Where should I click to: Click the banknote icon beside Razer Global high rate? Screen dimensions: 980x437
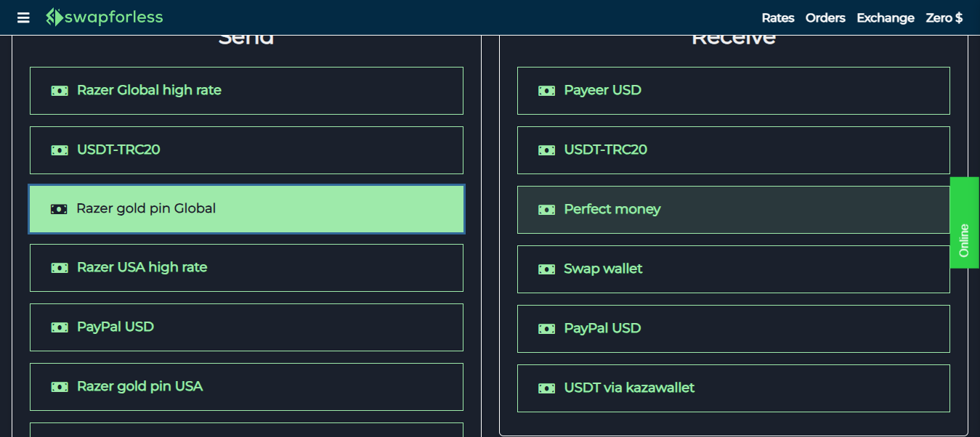pos(59,90)
